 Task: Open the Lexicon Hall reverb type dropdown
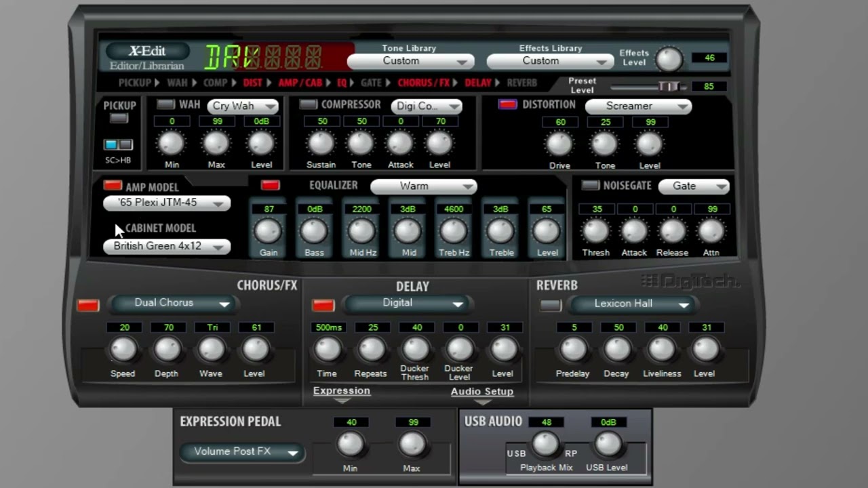(x=633, y=304)
